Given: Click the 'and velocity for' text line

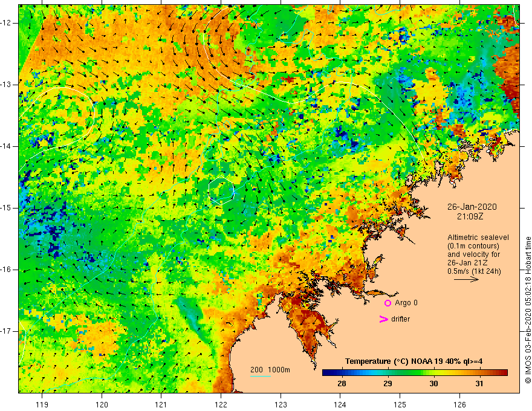Looking at the screenshot, I should point(473,254).
